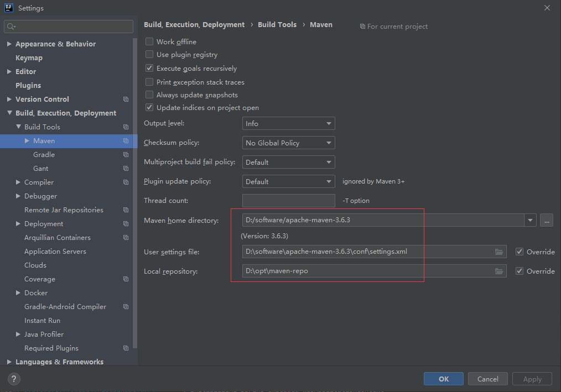This screenshot has height=392, width=561.
Task: Click the project-level icon beside Gant
Action: (x=126, y=169)
